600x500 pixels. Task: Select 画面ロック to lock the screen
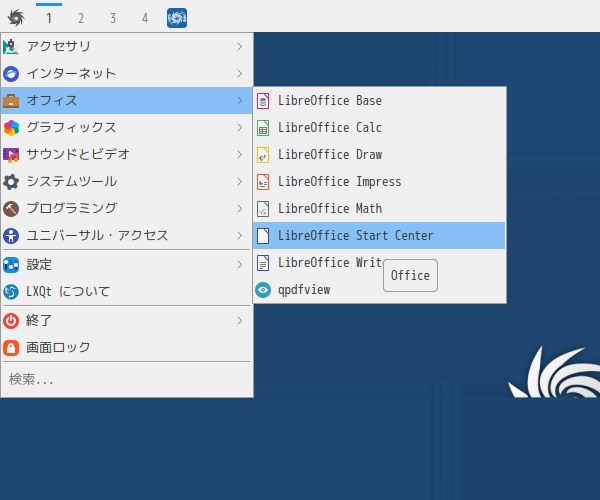(x=127, y=348)
